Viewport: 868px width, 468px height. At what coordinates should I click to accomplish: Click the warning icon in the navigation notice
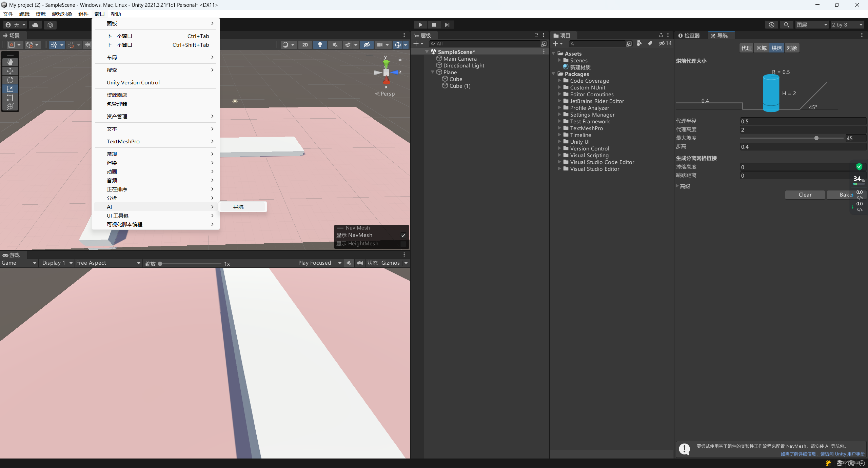[684, 449]
